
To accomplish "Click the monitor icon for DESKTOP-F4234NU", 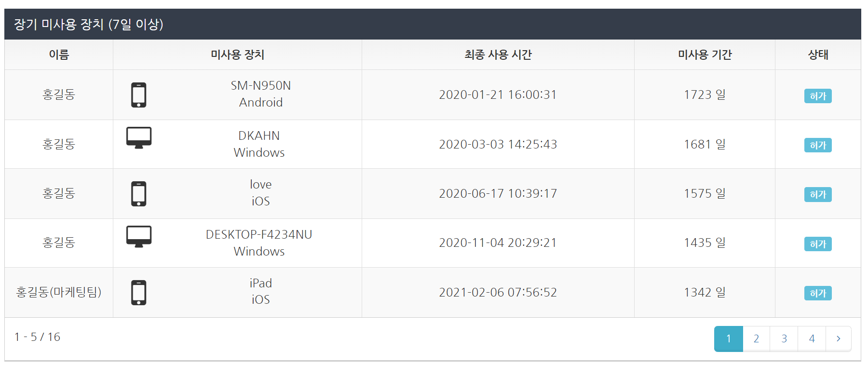I will 139,237.
